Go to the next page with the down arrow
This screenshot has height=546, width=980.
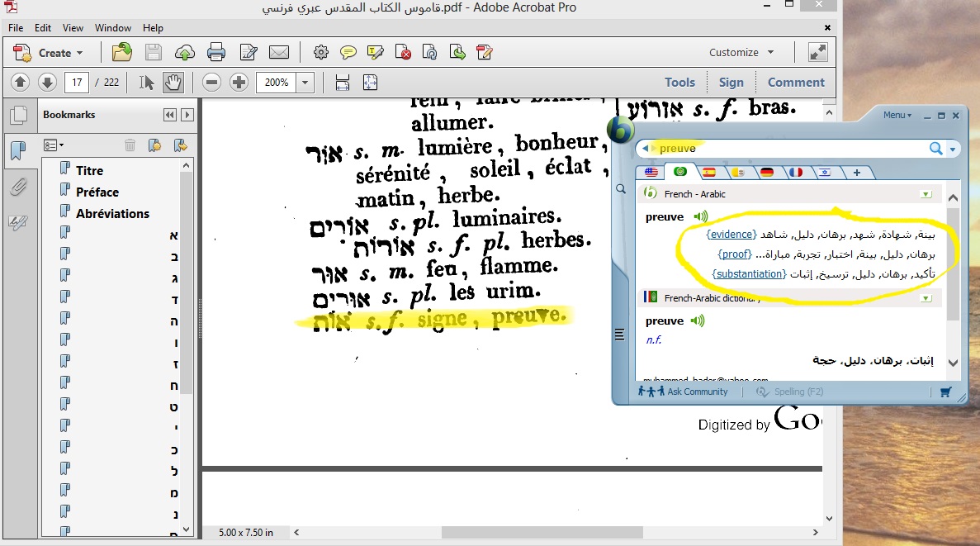tap(47, 83)
